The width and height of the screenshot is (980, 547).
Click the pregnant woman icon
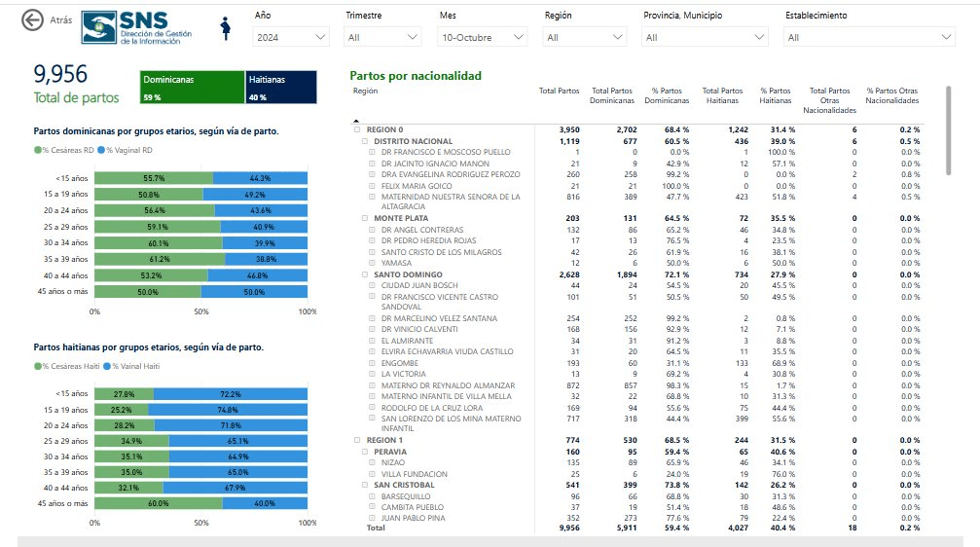coord(226,29)
